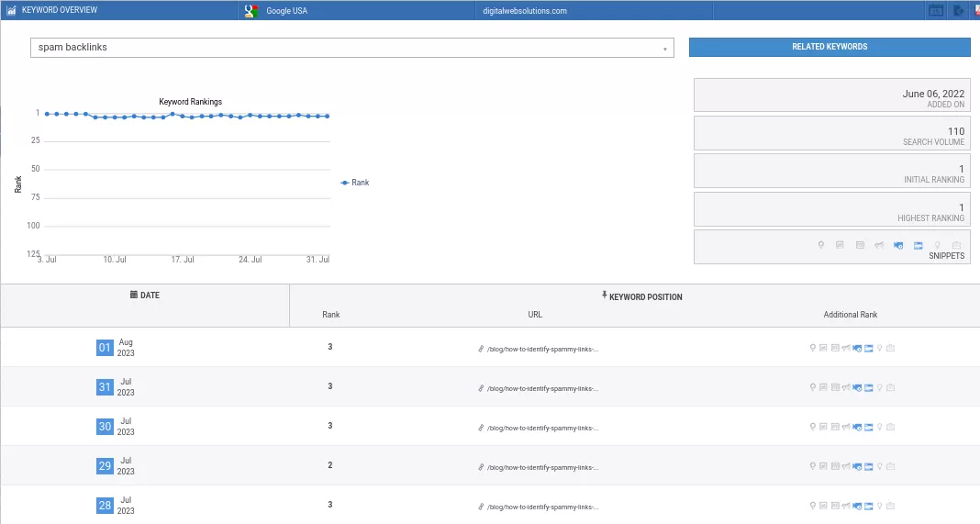The width and height of the screenshot is (980, 524).
Task: Click the export icon in top bar
Action: [959, 11]
